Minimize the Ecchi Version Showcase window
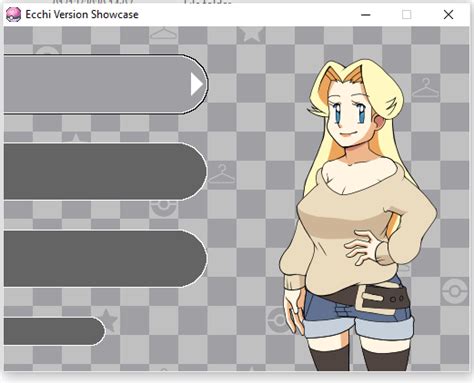This screenshot has height=383, width=474. pos(366,15)
